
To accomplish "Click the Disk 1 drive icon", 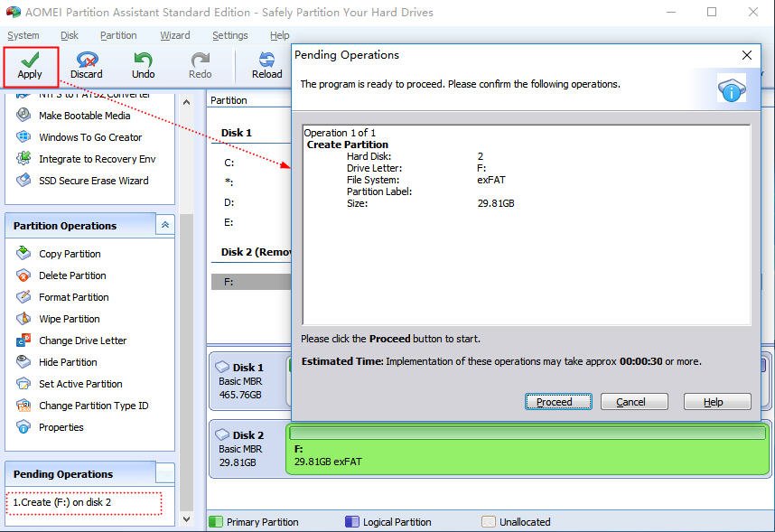I will pos(222,367).
